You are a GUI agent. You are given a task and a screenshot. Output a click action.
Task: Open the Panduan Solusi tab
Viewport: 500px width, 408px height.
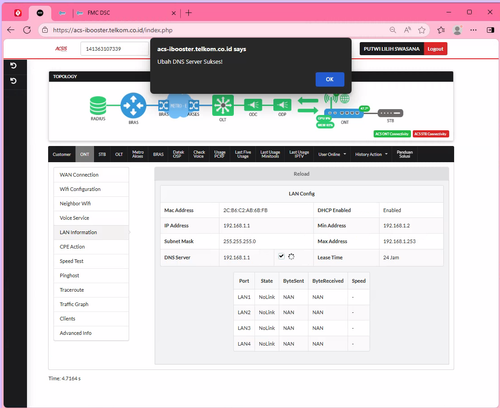pos(405,154)
